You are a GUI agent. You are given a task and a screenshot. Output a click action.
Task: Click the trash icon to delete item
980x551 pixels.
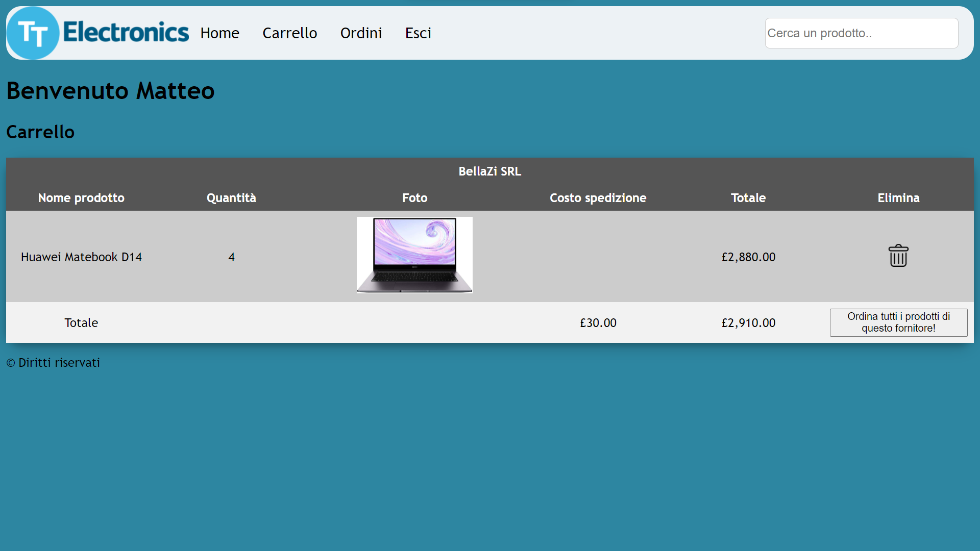pyautogui.click(x=898, y=256)
